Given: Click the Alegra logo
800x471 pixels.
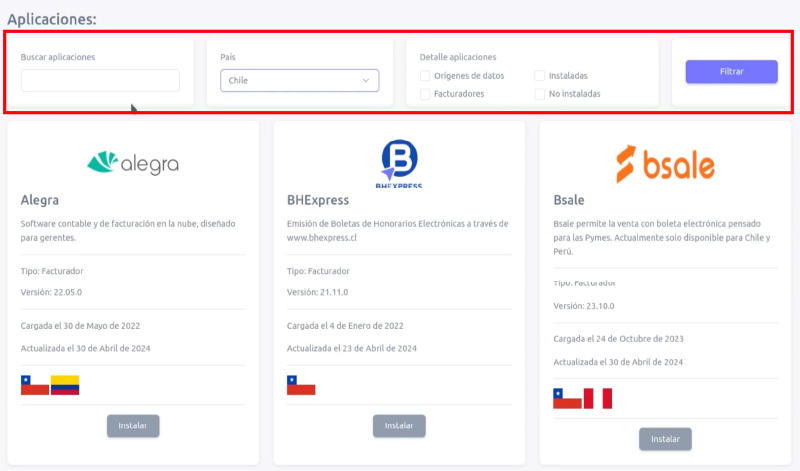Looking at the screenshot, I should coord(133,163).
